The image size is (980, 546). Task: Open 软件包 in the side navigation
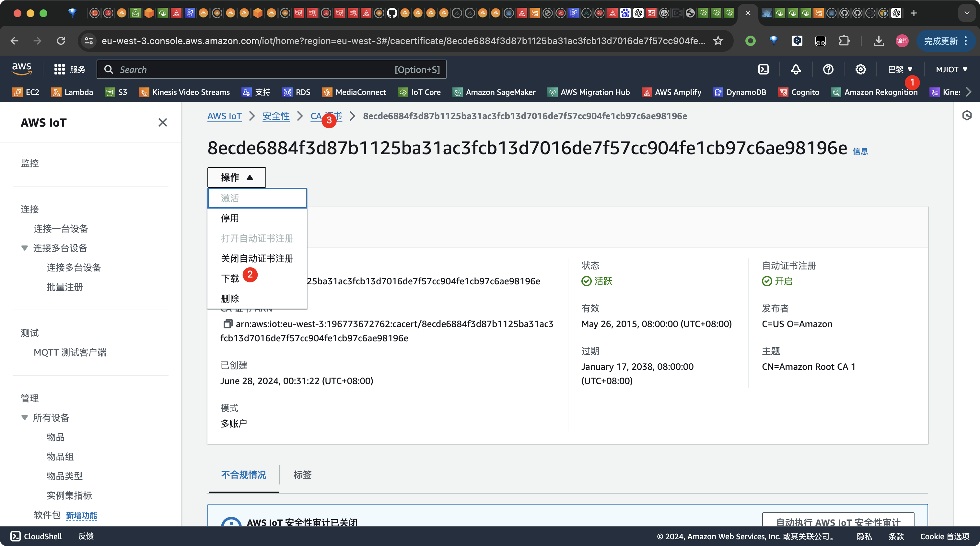47,515
